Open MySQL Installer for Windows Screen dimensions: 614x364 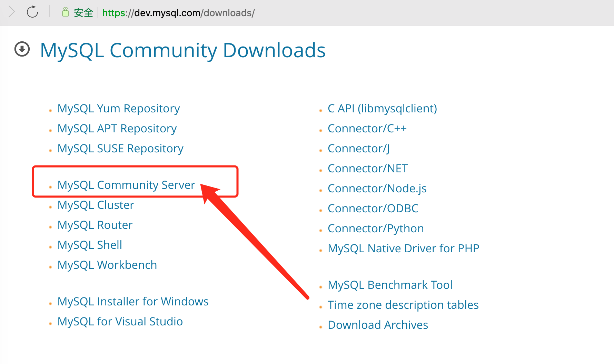point(133,301)
